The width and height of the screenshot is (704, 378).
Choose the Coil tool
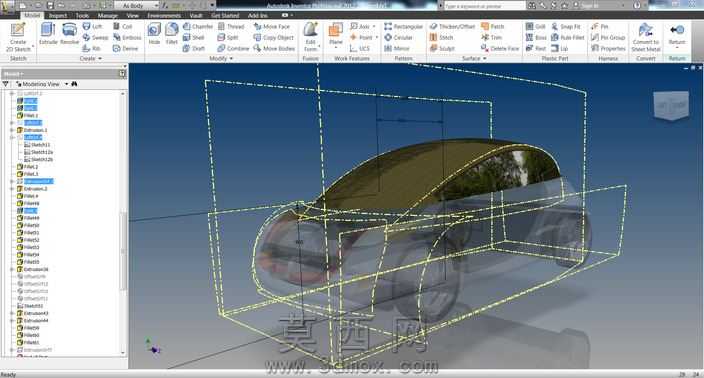click(x=123, y=27)
